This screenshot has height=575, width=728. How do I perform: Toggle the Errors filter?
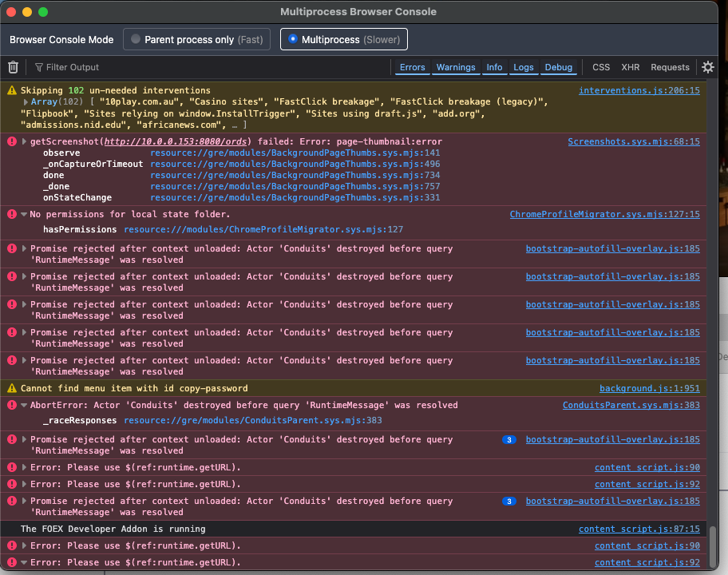tap(412, 67)
